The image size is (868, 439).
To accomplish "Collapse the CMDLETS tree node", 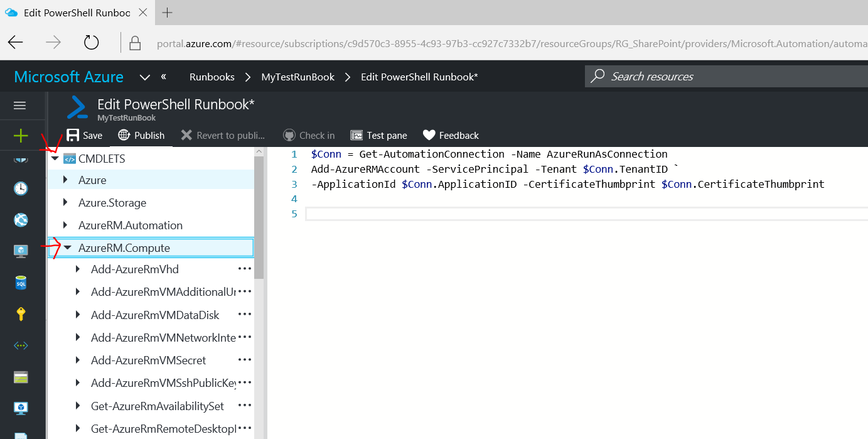I will click(55, 158).
